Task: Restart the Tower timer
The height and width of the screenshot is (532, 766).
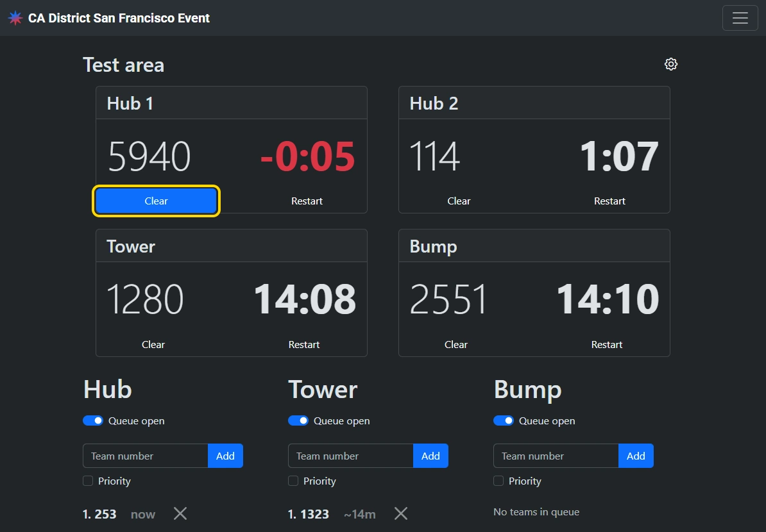Action: [x=304, y=345]
